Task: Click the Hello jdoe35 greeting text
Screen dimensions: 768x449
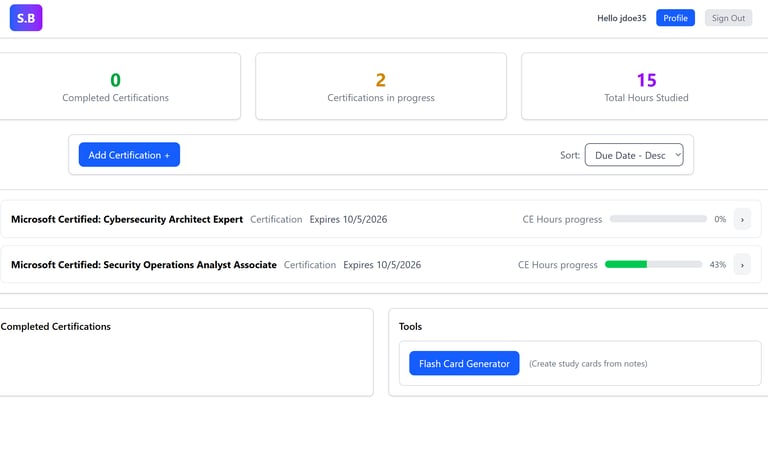Action: tap(622, 18)
